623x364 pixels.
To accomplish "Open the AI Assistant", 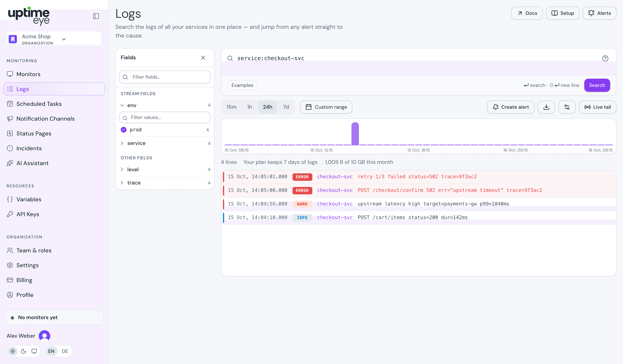I will point(54,163).
